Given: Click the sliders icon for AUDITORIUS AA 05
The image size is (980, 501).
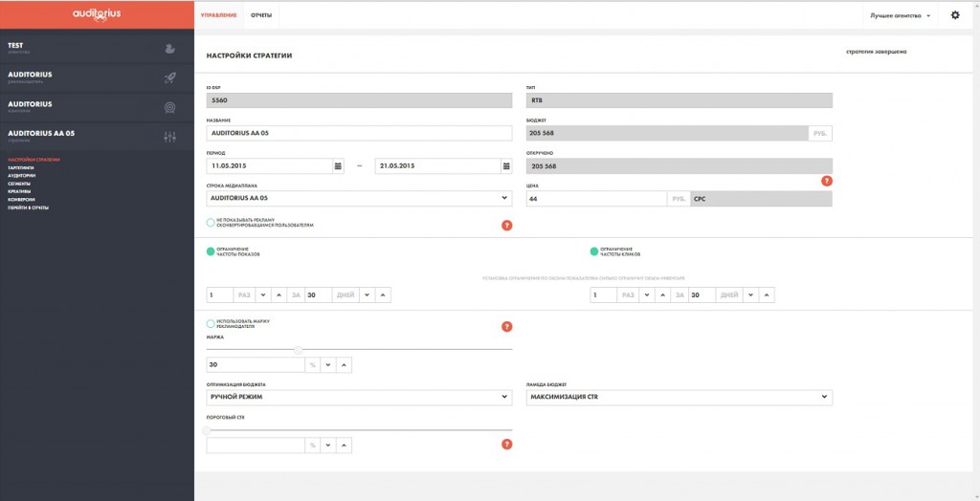Looking at the screenshot, I should pyautogui.click(x=169, y=138).
